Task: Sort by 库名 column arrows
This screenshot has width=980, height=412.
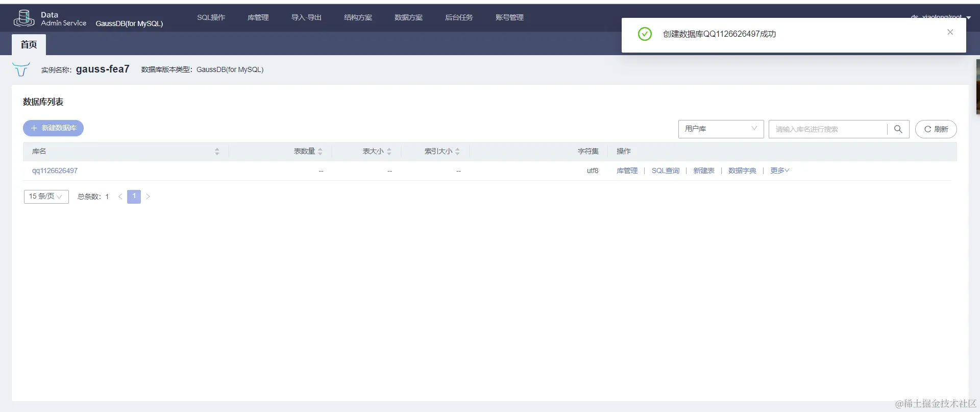Action: pyautogui.click(x=217, y=152)
